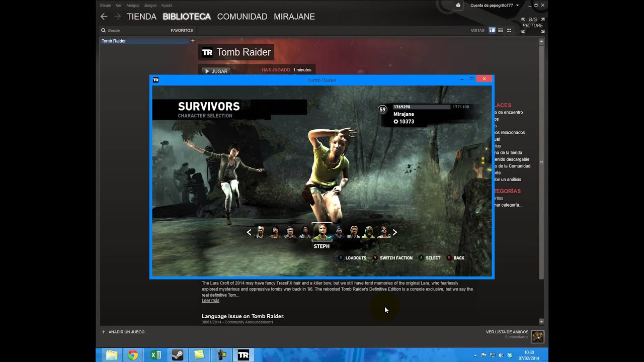Click the Action Center flag tray icon

click(484, 355)
